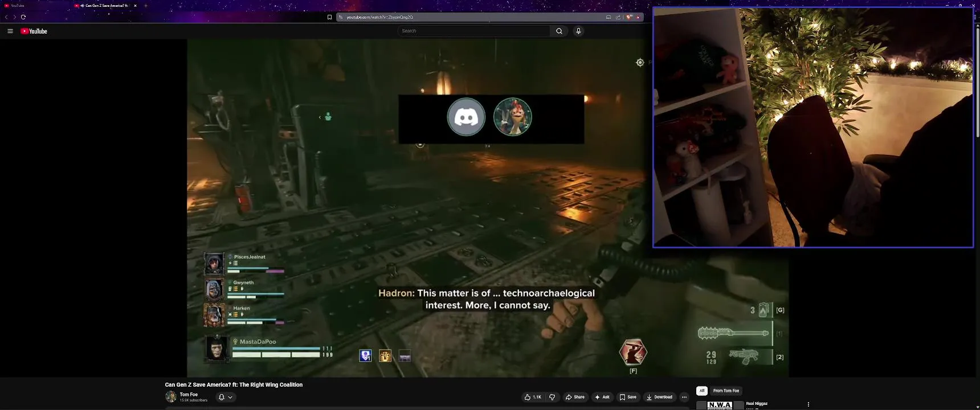Start voice search with microphone icon
980x410 pixels.
578,31
